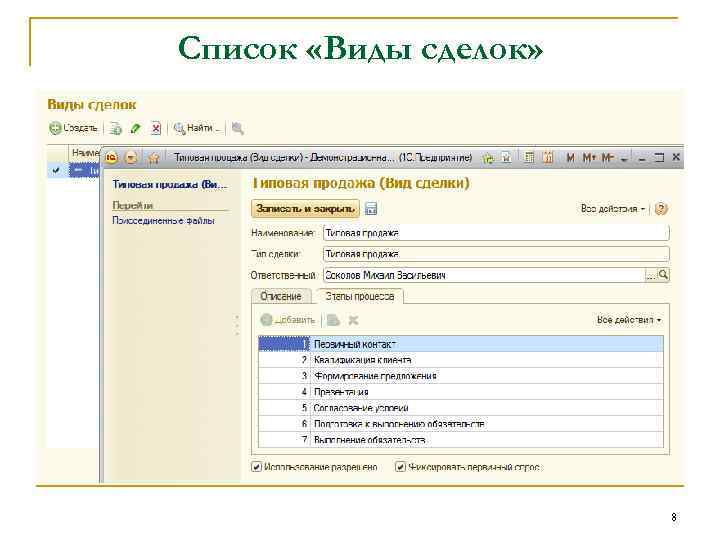This screenshot has height=540, width=720.
Task: Select the row Первичный контакт
Action: click(x=461, y=344)
